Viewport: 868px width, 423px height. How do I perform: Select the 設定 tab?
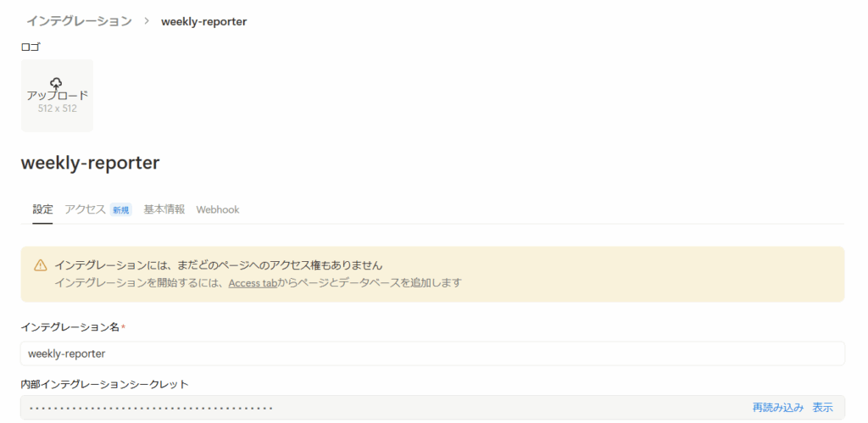point(42,209)
